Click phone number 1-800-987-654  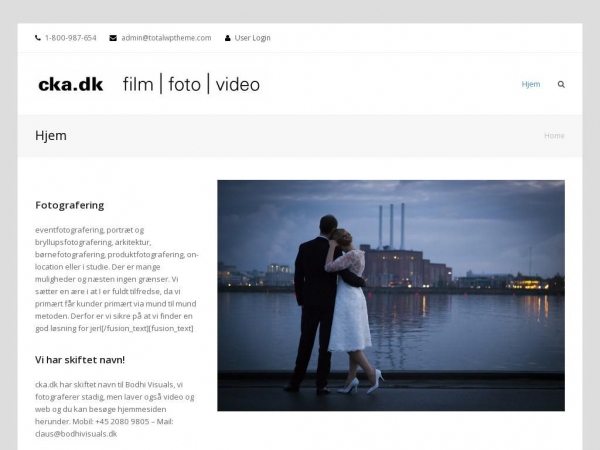click(x=71, y=38)
